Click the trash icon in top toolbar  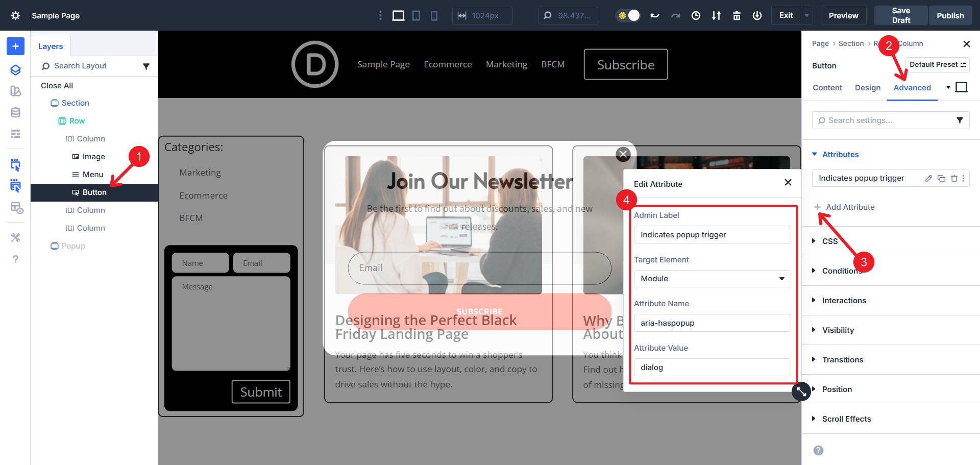pyautogui.click(x=737, y=15)
